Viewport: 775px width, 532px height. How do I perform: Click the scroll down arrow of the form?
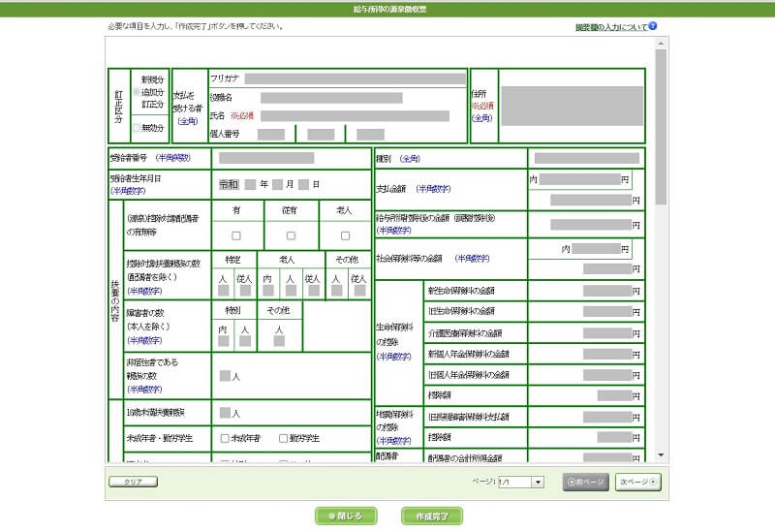click(661, 454)
